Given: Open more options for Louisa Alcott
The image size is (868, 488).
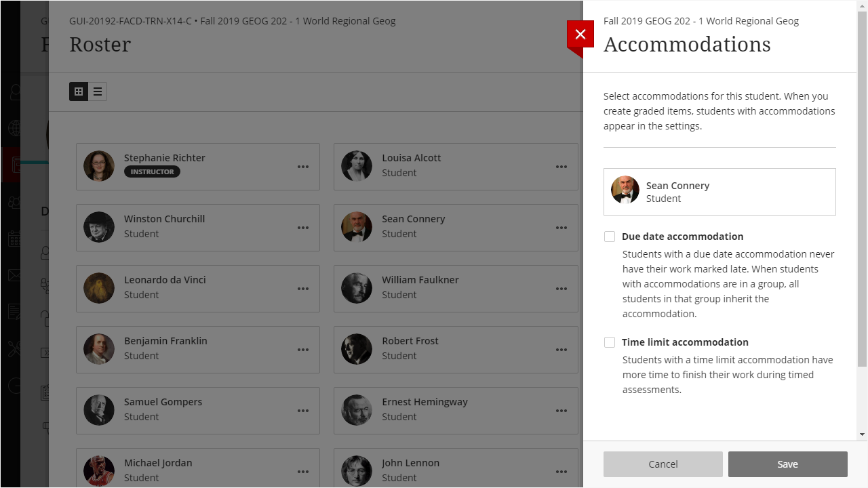Looking at the screenshot, I should coord(561,167).
